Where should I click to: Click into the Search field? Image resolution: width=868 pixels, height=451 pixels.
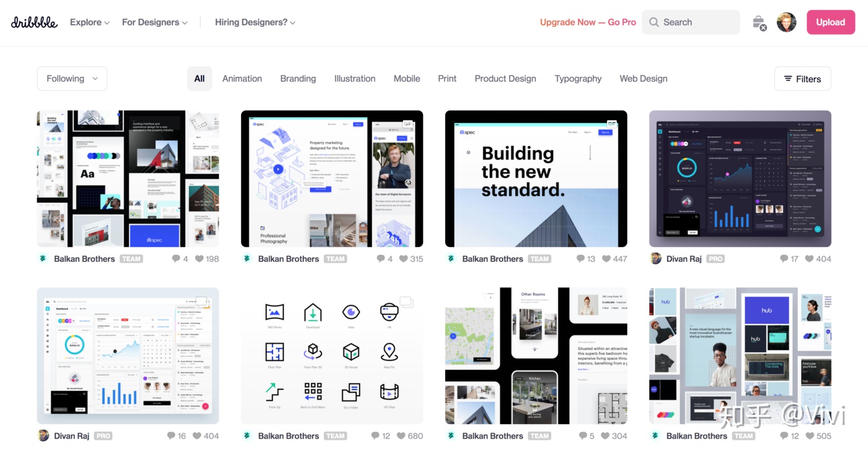point(691,22)
